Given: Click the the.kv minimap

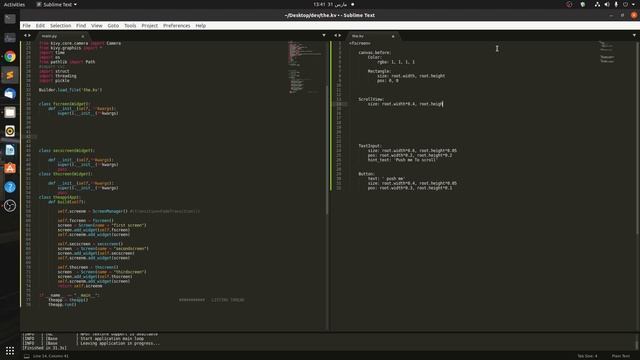Looking at the screenshot, I should [608, 52].
